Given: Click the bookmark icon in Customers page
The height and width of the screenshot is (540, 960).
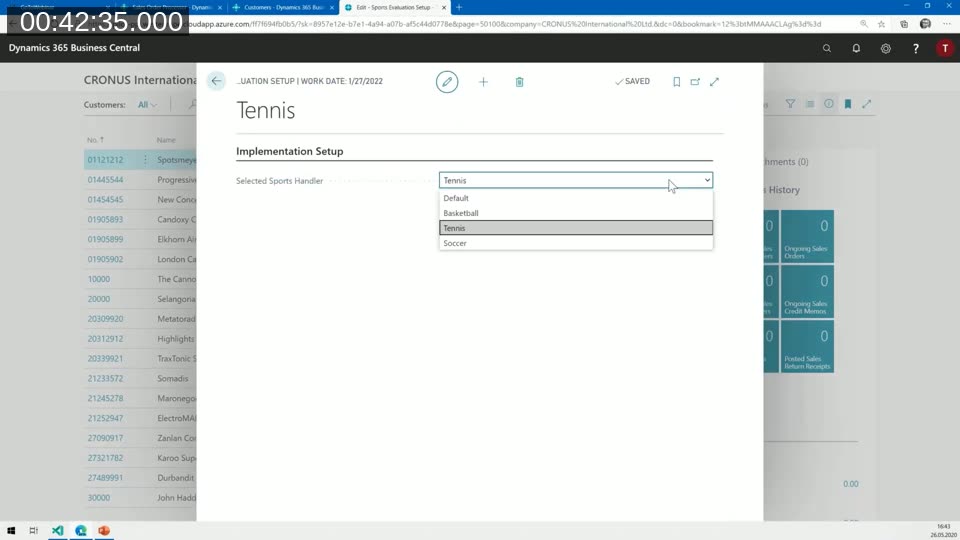Looking at the screenshot, I should click(x=848, y=104).
